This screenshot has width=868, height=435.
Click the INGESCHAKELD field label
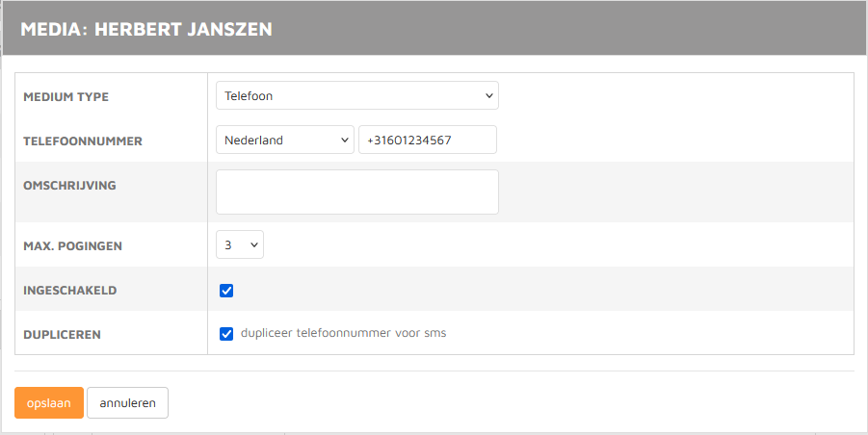69,291
